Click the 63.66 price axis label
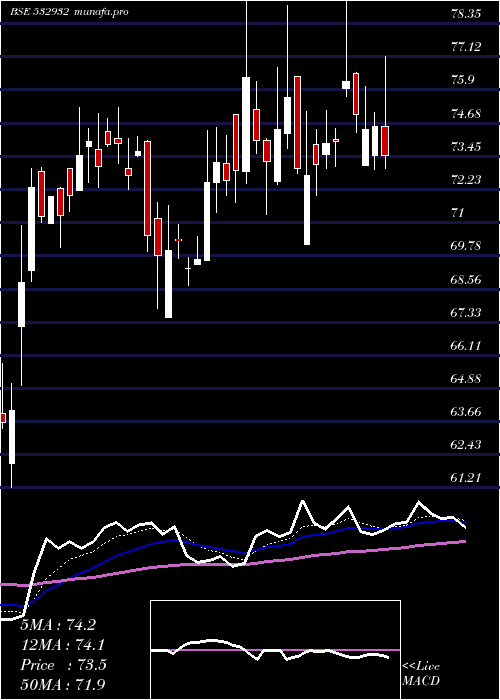The image size is (500, 700). point(466,411)
